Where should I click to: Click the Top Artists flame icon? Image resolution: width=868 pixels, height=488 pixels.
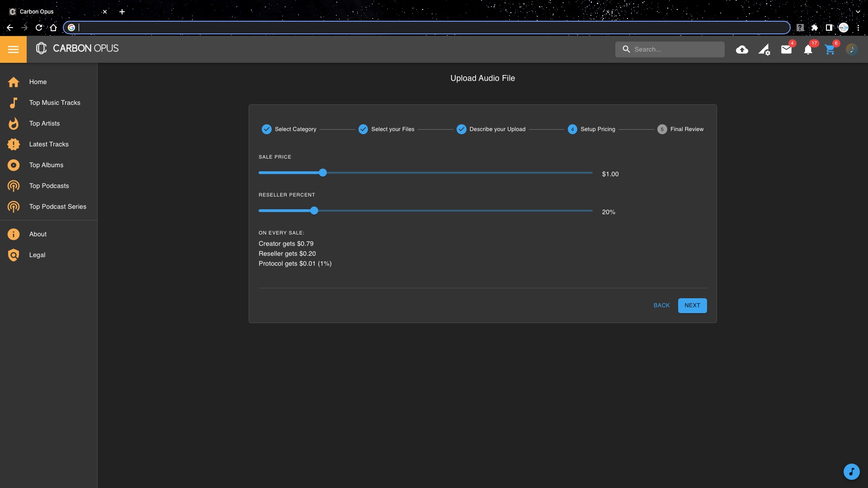[14, 123]
